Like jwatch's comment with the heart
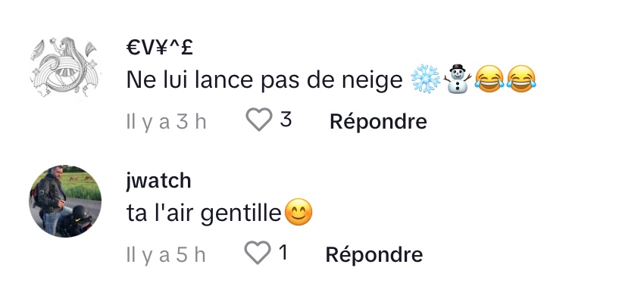Image resolution: width=644 pixels, height=283 pixels. point(258,253)
